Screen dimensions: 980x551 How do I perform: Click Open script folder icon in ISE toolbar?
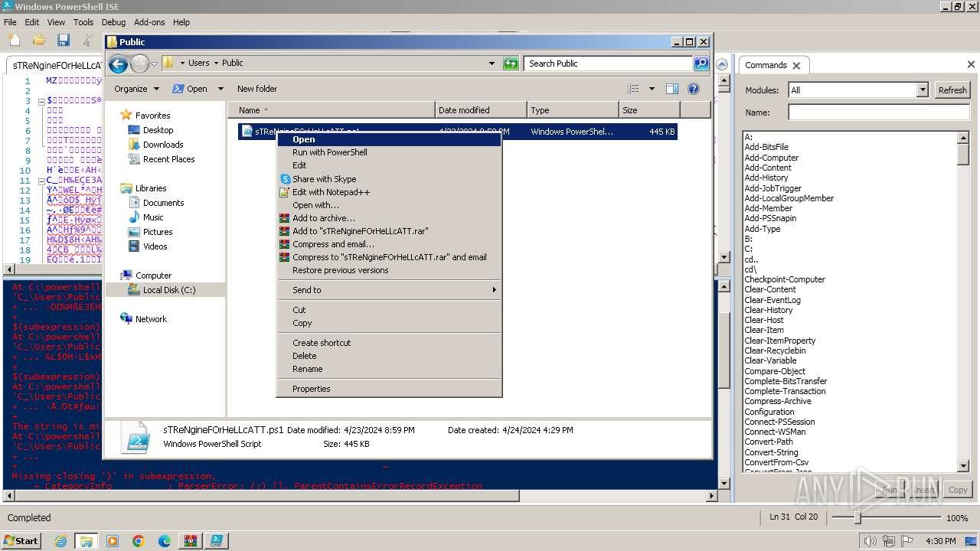click(x=38, y=40)
